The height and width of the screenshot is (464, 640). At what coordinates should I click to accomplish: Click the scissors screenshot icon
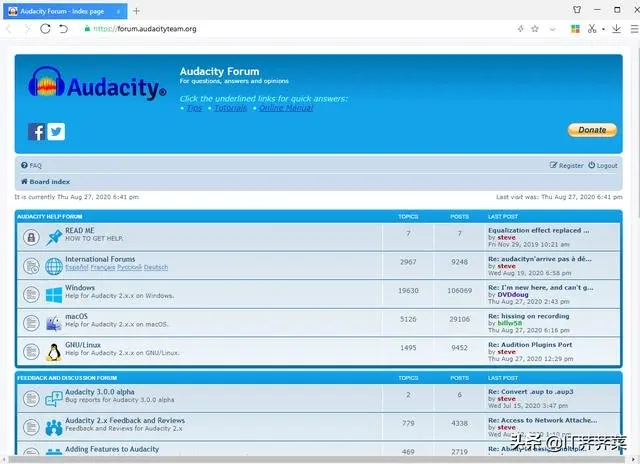[x=592, y=29]
